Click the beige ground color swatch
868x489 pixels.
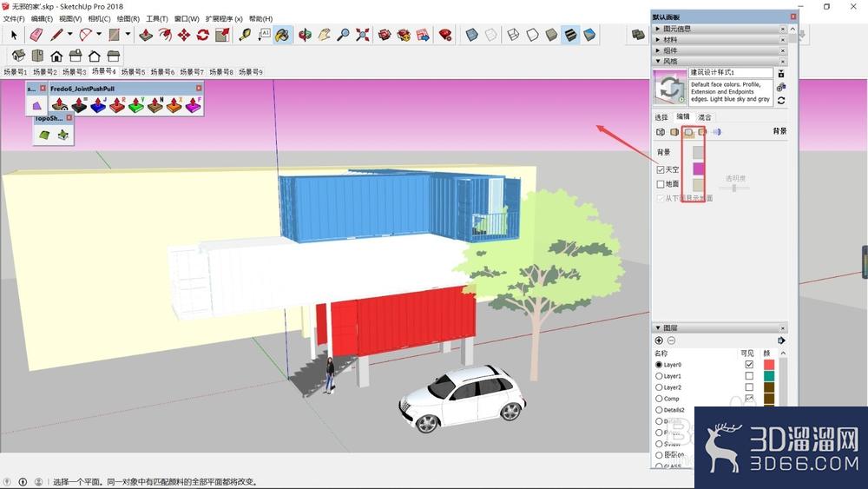pos(698,184)
